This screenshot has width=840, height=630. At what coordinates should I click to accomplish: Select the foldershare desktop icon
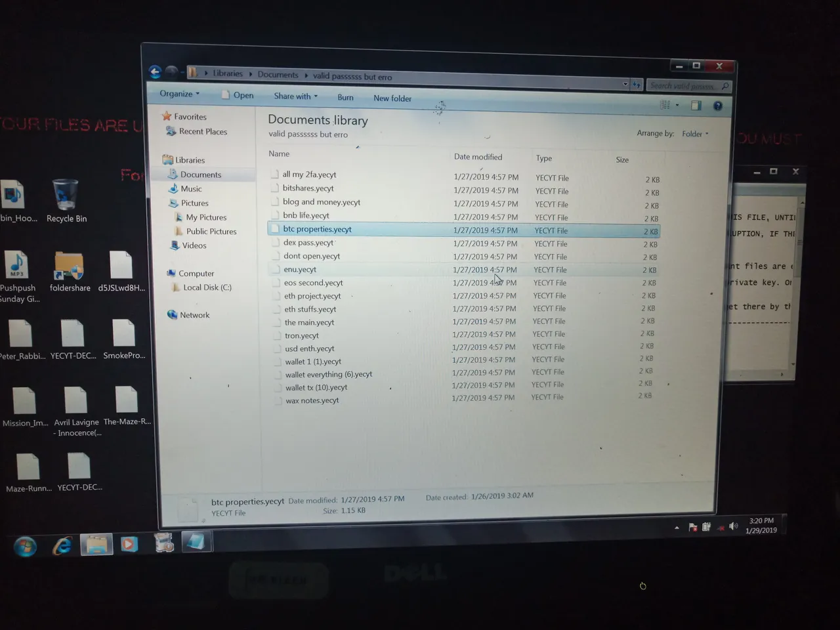tap(70, 270)
